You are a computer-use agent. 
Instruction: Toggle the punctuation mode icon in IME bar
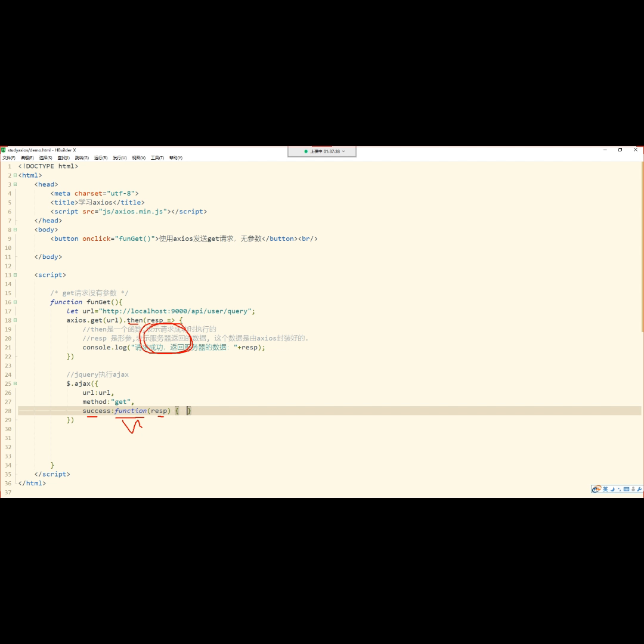(x=620, y=489)
